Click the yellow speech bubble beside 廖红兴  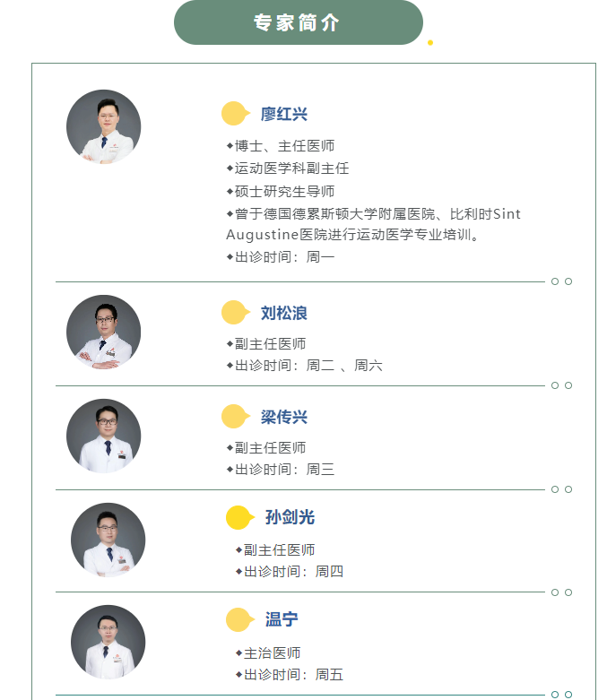235,114
